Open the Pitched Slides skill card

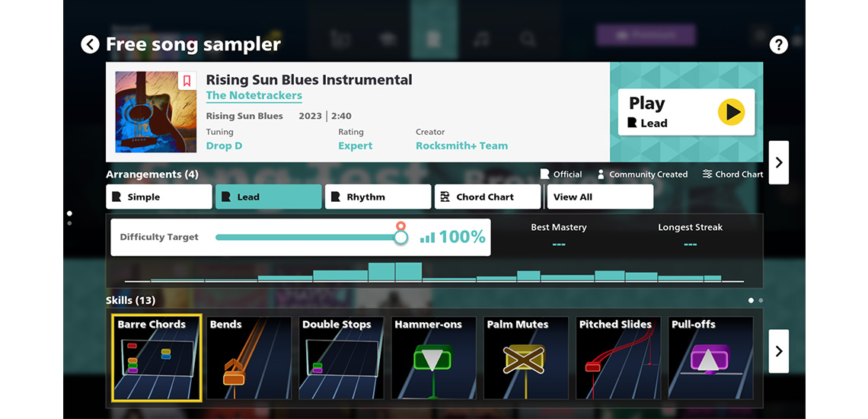[x=618, y=357]
